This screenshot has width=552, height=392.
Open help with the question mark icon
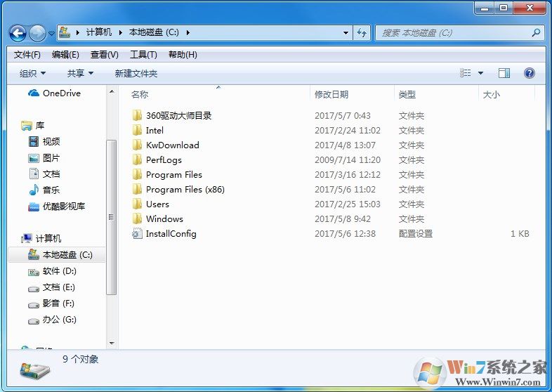(530, 73)
